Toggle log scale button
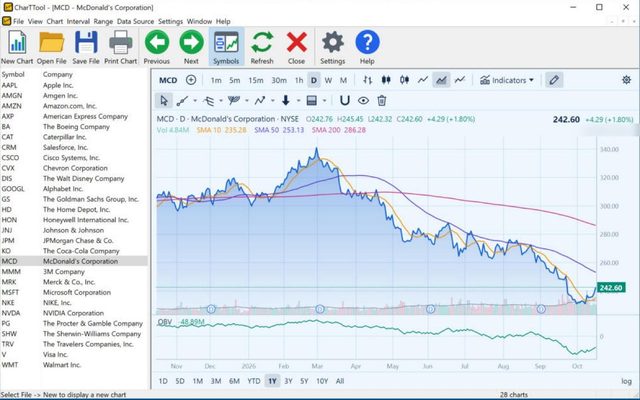Image resolution: width=640 pixels, height=400 pixels. [626, 381]
